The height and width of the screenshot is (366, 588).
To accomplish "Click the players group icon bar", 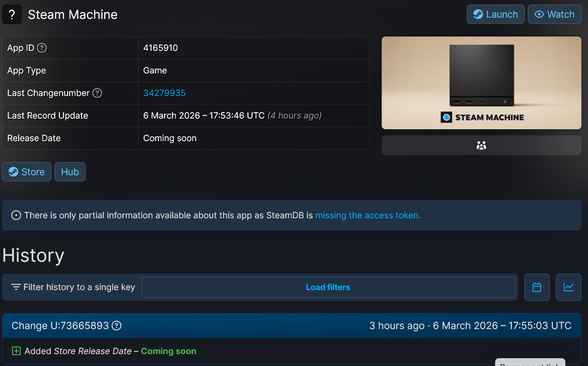I will pos(481,145).
